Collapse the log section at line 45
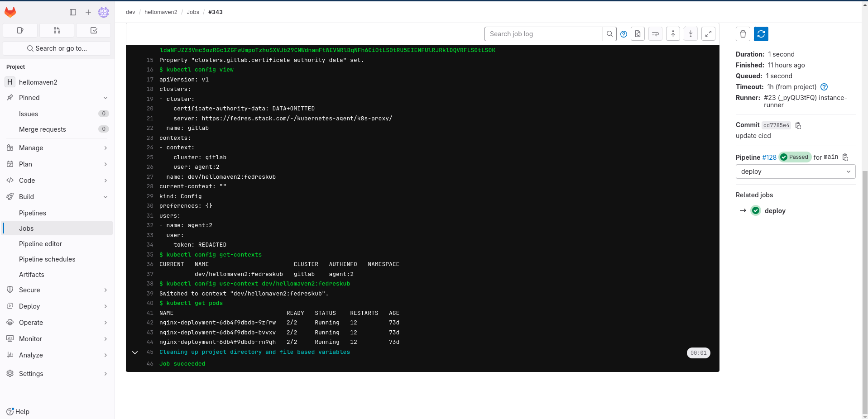This screenshot has height=419, width=868. click(x=135, y=352)
